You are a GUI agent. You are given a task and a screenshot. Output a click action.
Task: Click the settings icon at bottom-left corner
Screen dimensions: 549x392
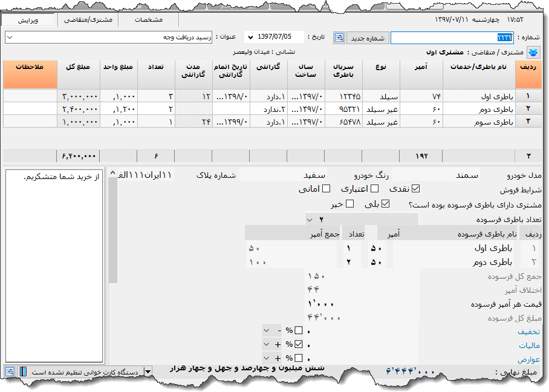coord(10,371)
